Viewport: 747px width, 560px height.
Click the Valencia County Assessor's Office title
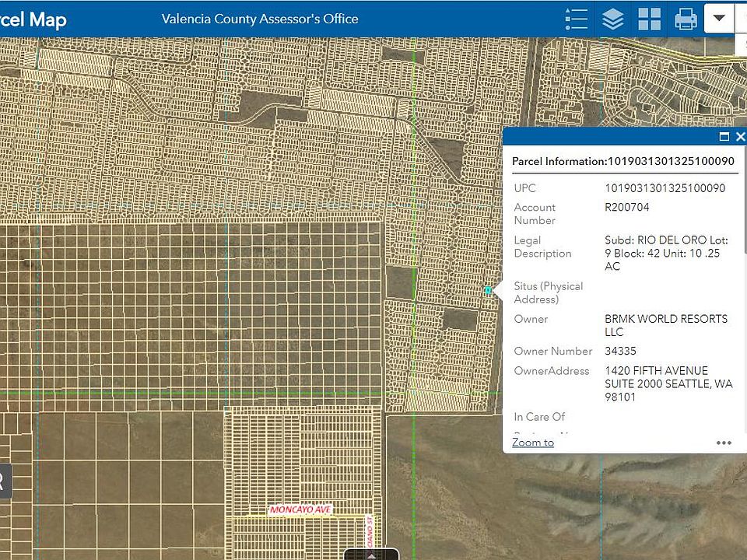260,19
